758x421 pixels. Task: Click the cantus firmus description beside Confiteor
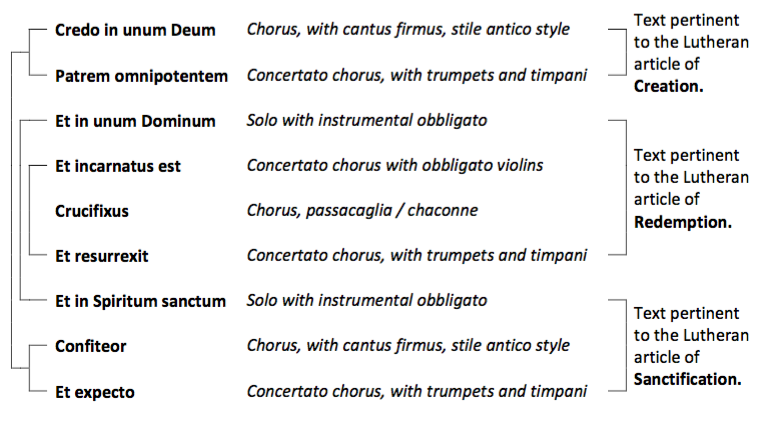click(408, 346)
